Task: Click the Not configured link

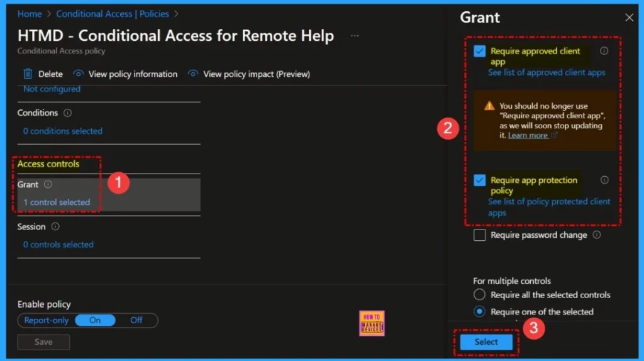Action: [52, 89]
